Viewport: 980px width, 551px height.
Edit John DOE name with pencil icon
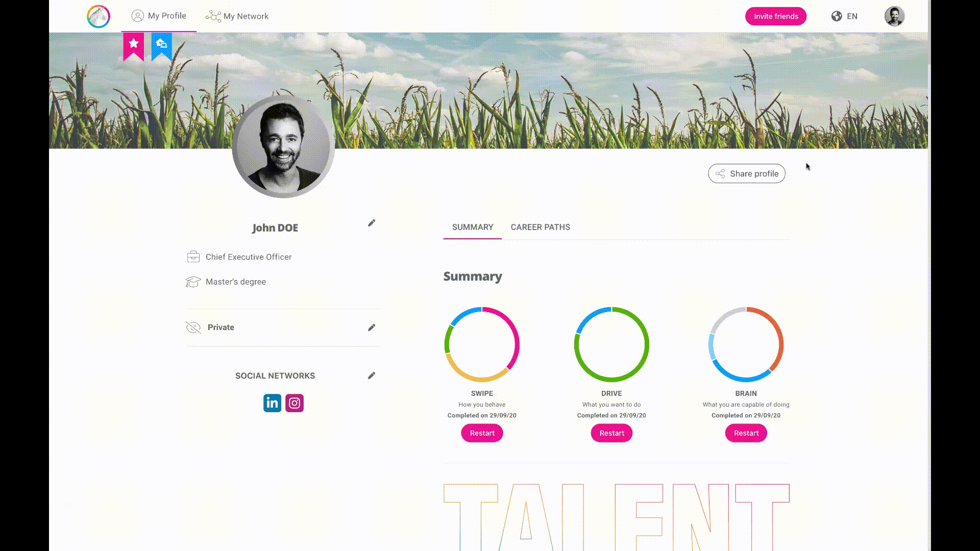coord(372,223)
